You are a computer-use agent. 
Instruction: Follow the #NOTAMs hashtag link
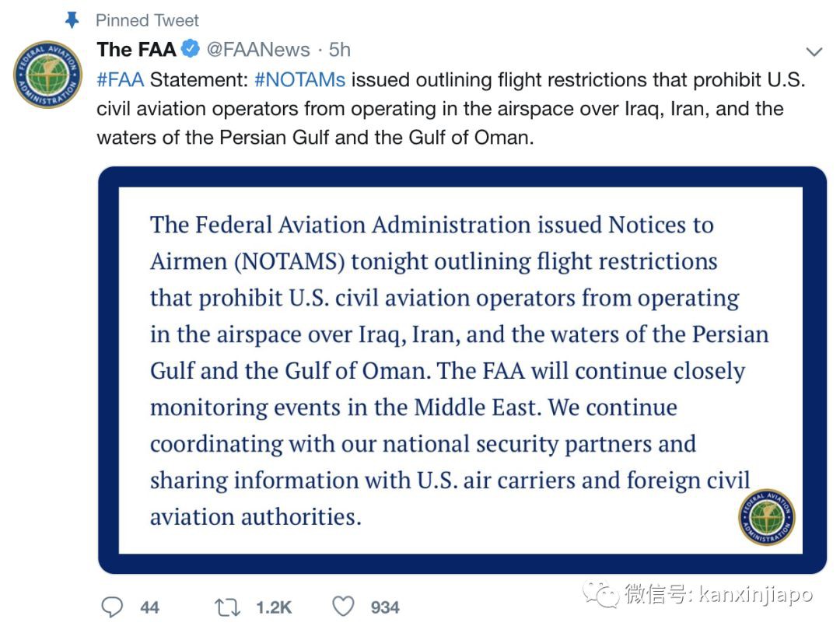[x=299, y=79]
